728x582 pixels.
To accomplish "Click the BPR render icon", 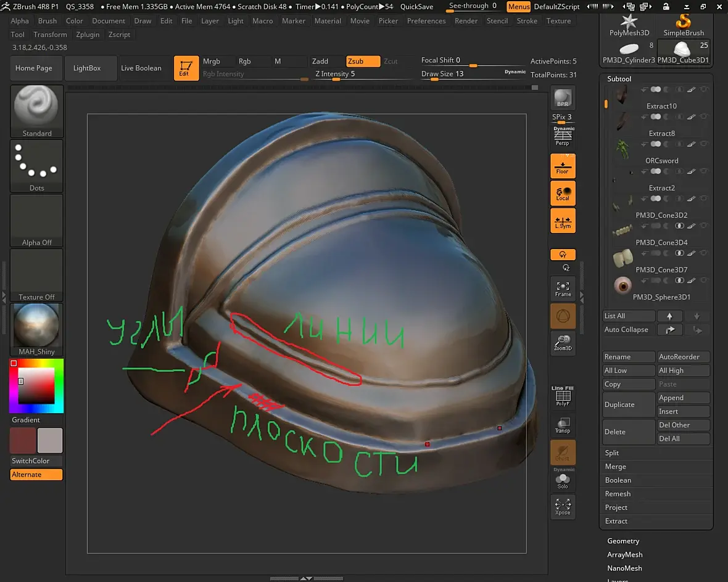I will point(563,98).
